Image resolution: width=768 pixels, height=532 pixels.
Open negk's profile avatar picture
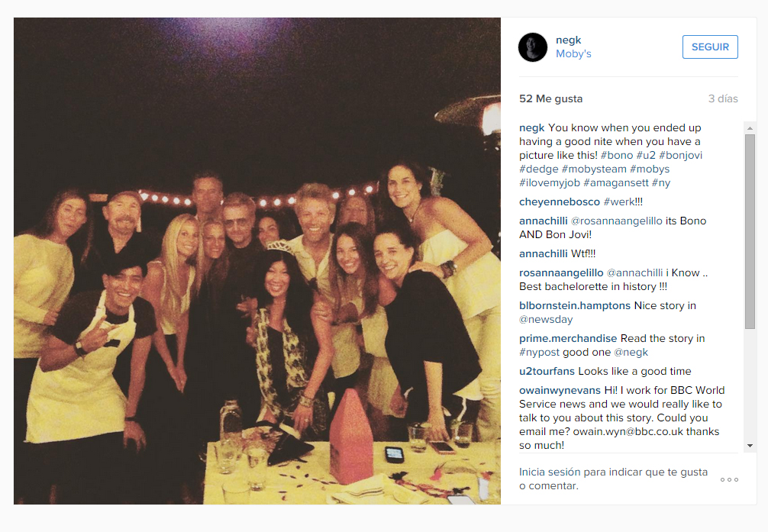[x=533, y=47]
